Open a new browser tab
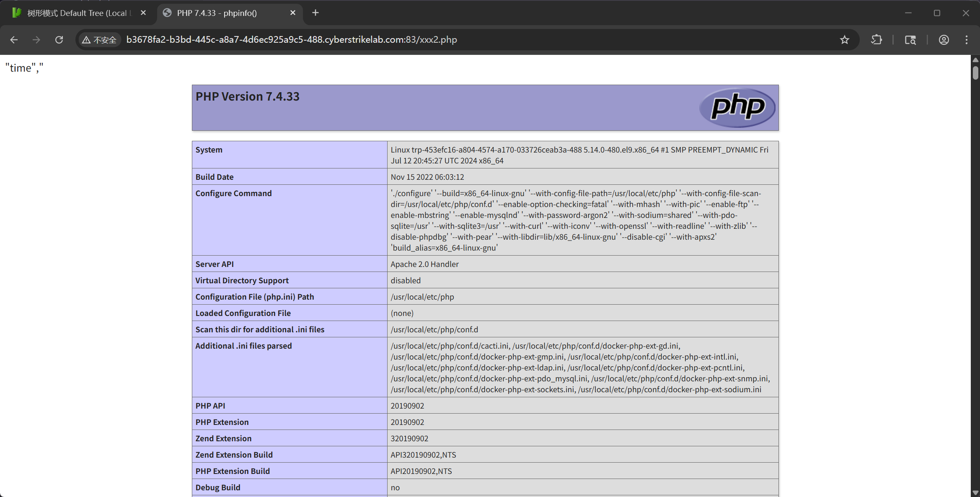 click(x=315, y=13)
